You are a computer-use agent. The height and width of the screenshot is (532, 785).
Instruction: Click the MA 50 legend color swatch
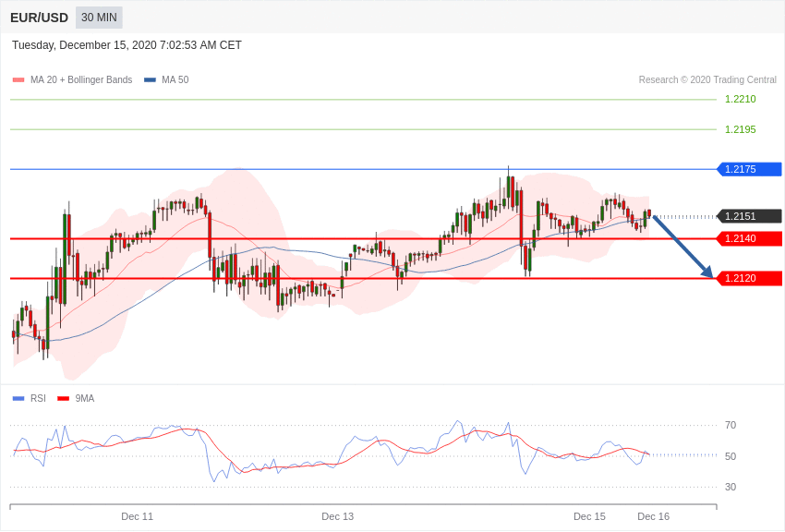pyautogui.click(x=150, y=80)
